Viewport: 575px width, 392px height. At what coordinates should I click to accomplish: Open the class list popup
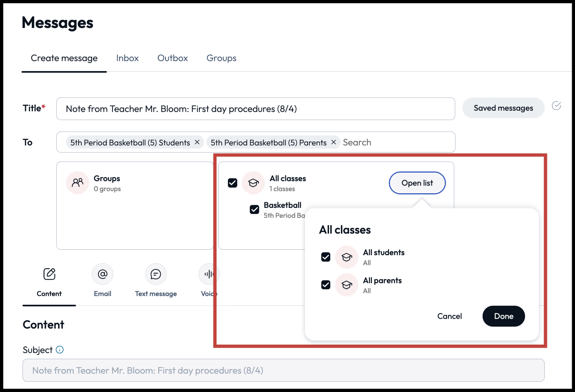[x=417, y=183]
